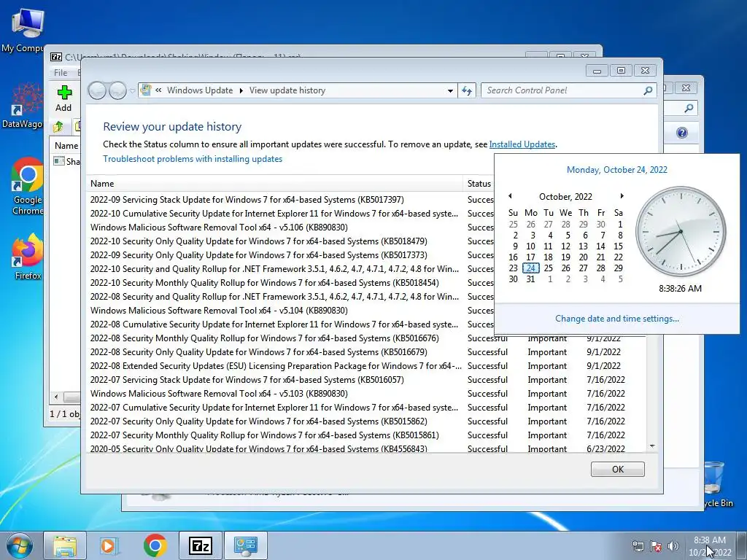
Task: Click OK in update history window
Action: click(617, 469)
